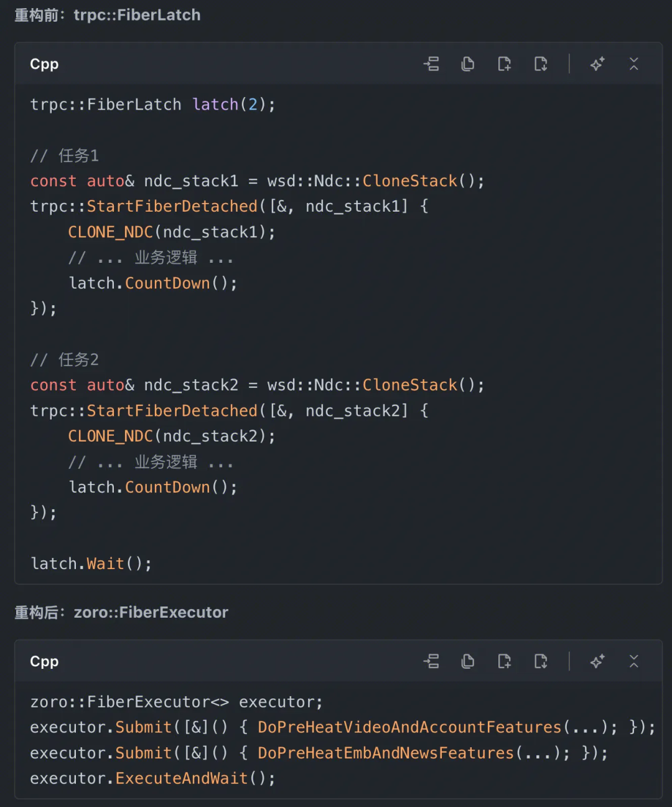Copy the FiberLatch code block with the copy icon
Image resolution: width=672 pixels, height=807 pixels.
click(x=468, y=64)
